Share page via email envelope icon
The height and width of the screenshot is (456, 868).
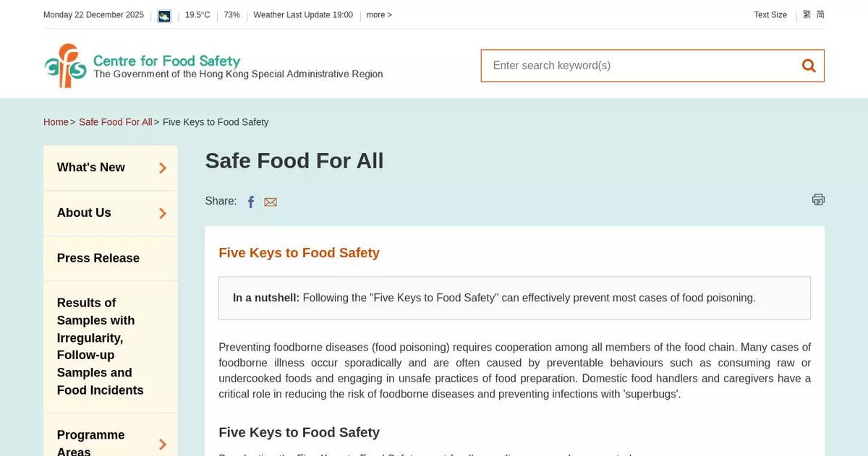pos(271,202)
